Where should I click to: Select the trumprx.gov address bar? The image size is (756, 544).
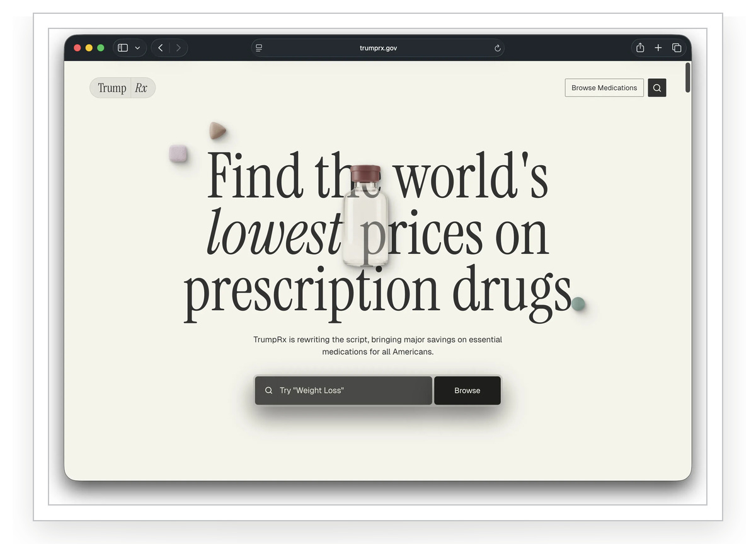(x=378, y=48)
